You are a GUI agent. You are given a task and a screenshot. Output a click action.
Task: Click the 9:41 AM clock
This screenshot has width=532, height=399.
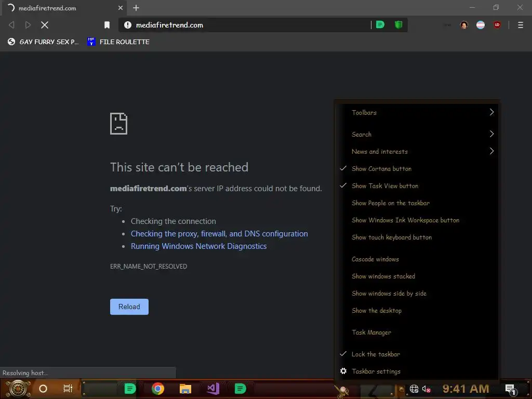pos(465,389)
